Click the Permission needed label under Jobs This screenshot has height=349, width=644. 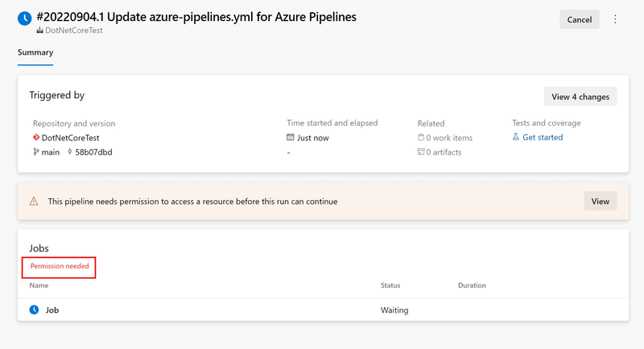pyautogui.click(x=60, y=266)
